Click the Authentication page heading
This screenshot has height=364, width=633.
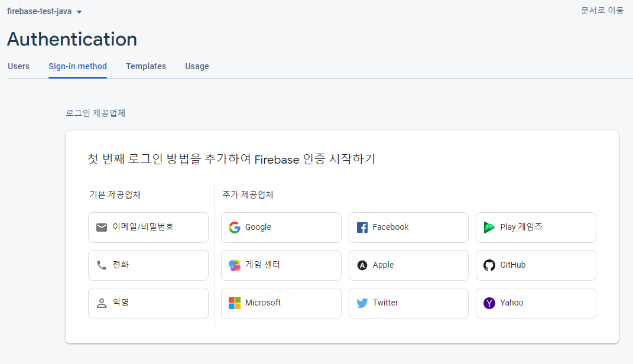point(72,39)
